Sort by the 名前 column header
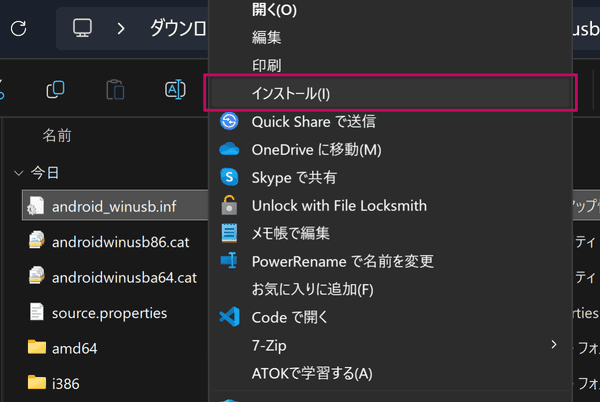Screen dimensions: 600x402 click(57, 135)
